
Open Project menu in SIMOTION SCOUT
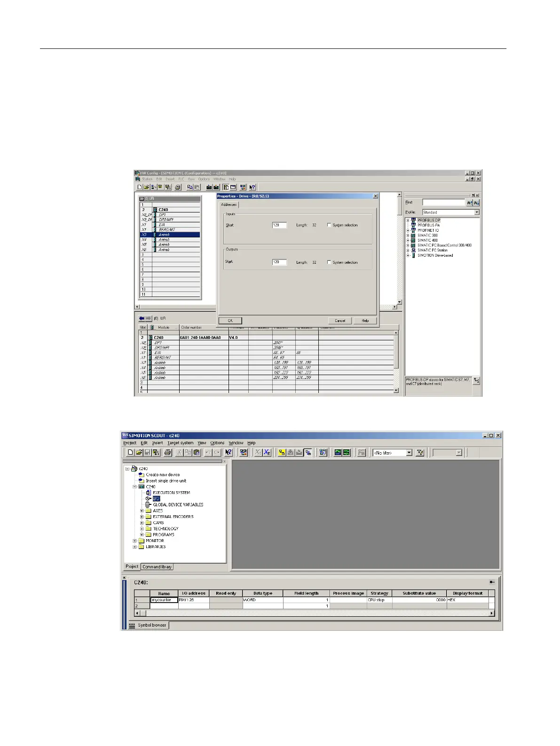pos(130,443)
